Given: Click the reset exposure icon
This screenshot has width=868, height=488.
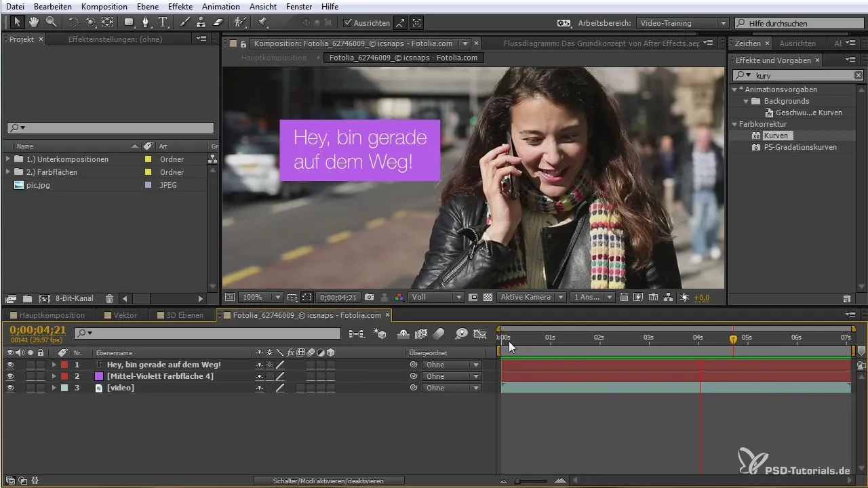Looking at the screenshot, I should tap(684, 297).
